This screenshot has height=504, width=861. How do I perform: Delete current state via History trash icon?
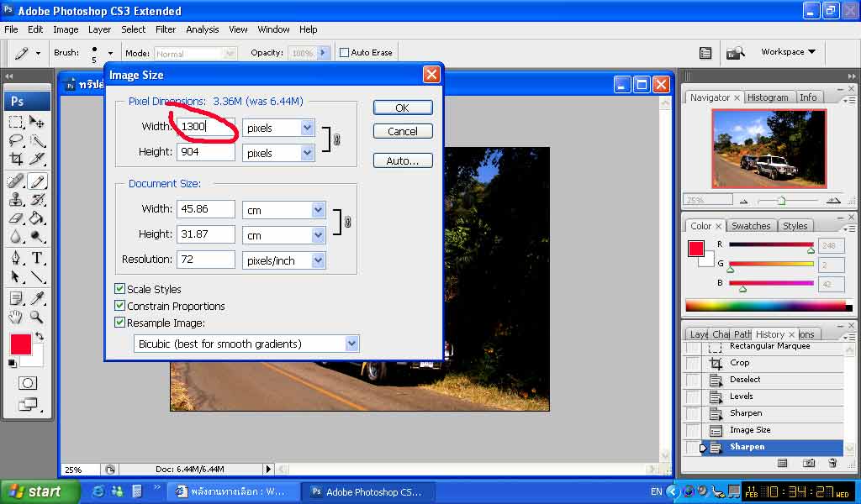coord(832,463)
